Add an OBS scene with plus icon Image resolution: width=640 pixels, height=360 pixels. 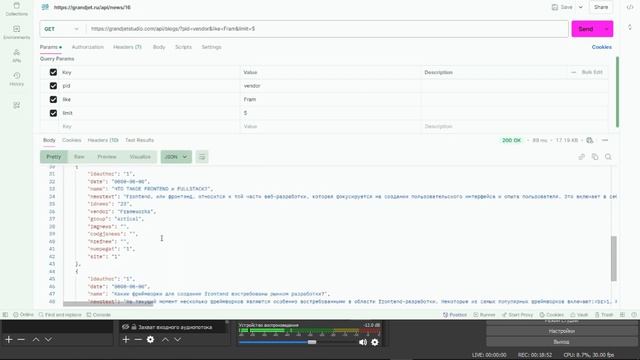(x=9, y=340)
